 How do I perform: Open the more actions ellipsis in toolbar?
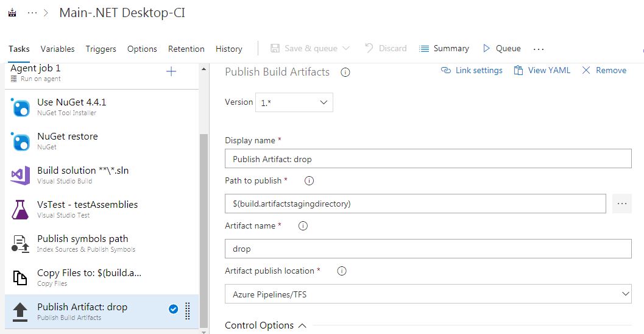pyautogui.click(x=539, y=49)
